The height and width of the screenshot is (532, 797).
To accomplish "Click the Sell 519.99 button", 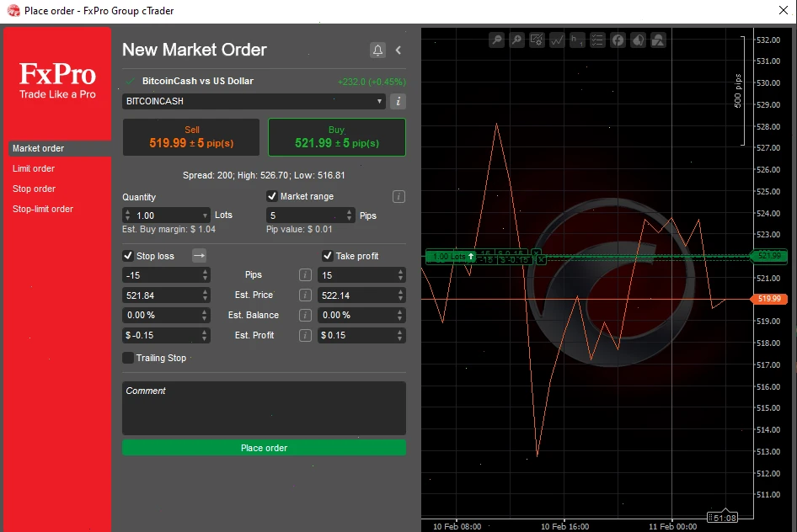I will click(190, 136).
